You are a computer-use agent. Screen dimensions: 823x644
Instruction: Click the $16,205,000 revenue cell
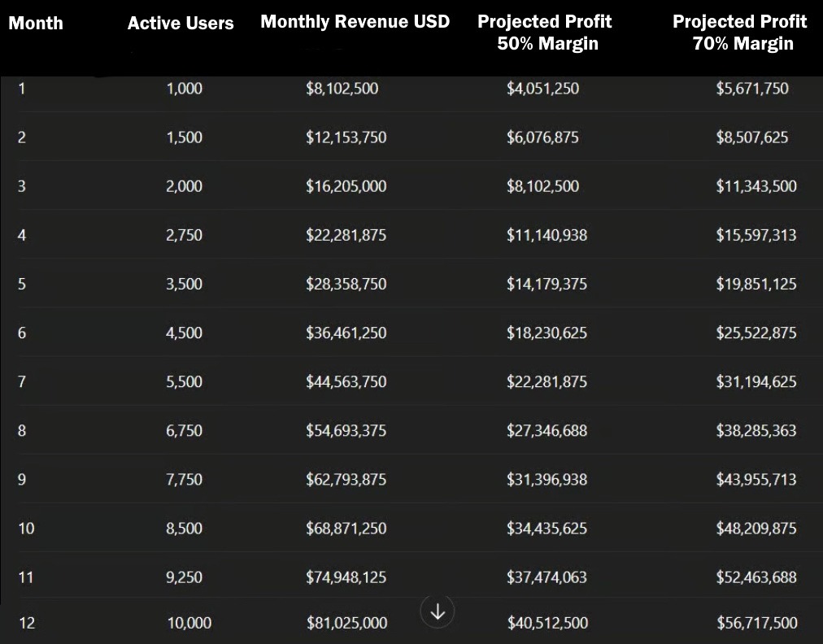[x=346, y=186]
